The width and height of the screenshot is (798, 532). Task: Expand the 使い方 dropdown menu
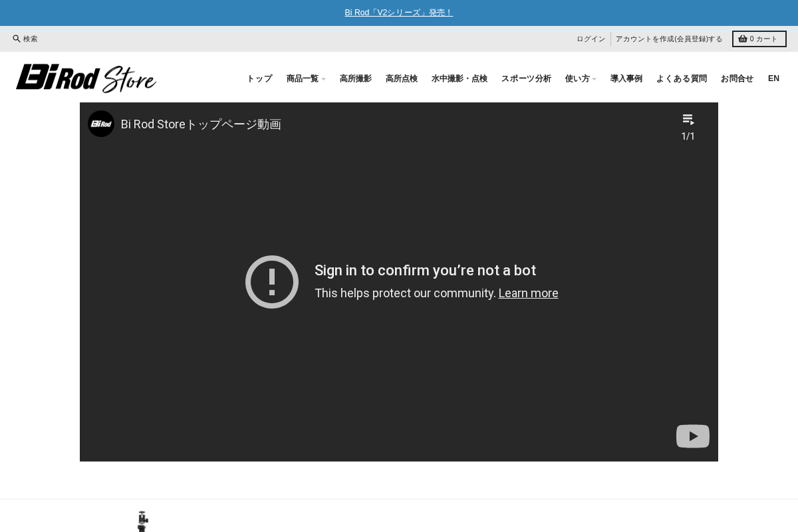(577, 78)
